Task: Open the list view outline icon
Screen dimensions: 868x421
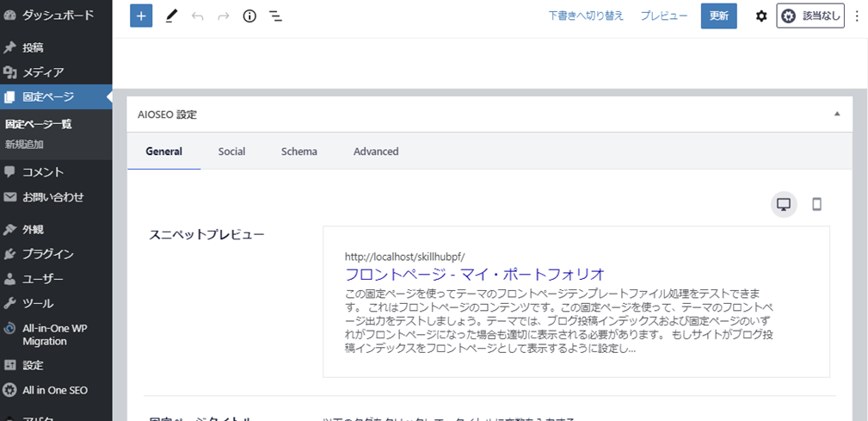Action: [x=275, y=16]
